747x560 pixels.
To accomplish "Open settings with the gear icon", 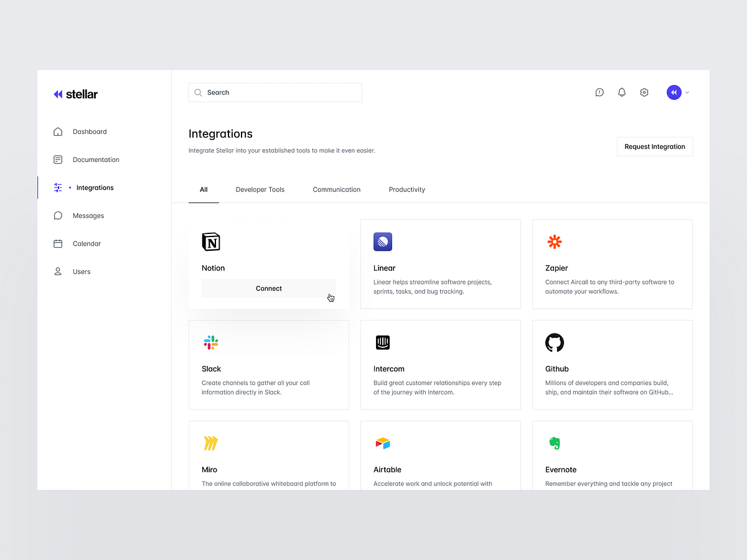I will point(644,92).
